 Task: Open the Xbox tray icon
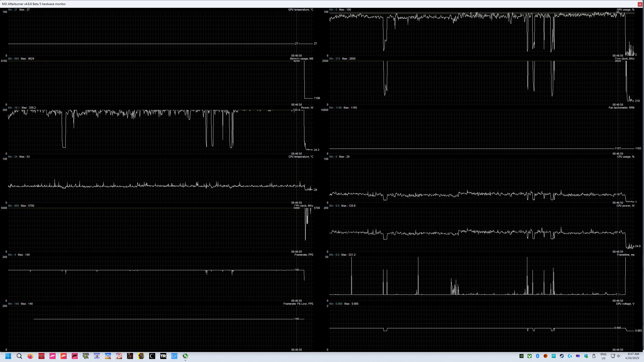click(x=530, y=356)
